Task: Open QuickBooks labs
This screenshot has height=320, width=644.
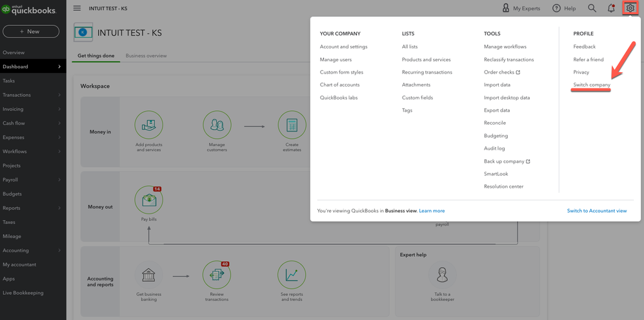Action: (339, 98)
